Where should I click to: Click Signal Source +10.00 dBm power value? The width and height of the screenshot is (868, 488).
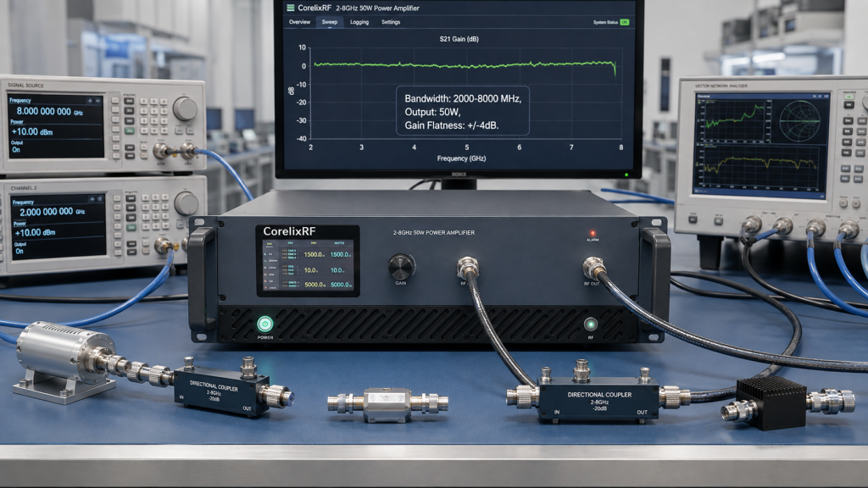click(32, 131)
